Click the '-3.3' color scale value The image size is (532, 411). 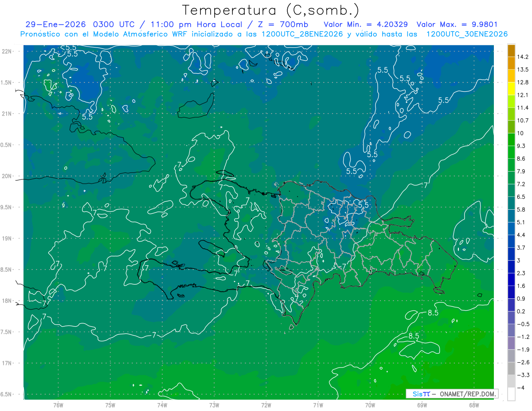(523, 375)
